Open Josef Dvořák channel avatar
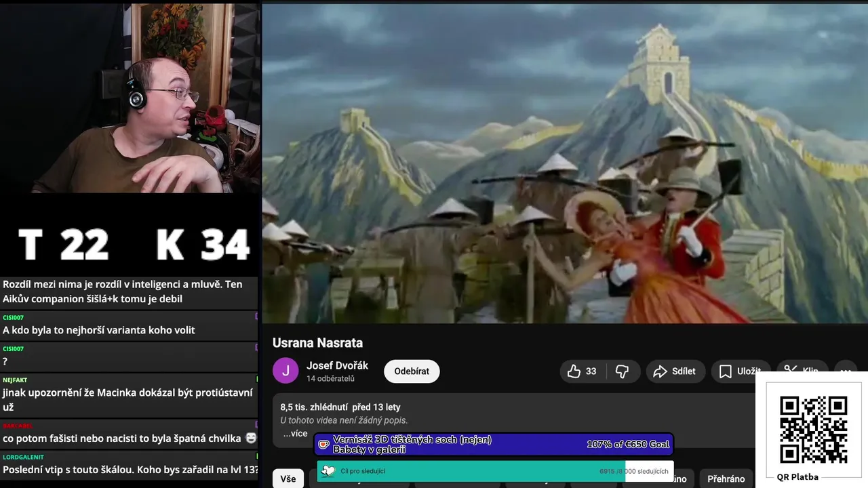The height and width of the screenshot is (488, 868). [x=285, y=371]
